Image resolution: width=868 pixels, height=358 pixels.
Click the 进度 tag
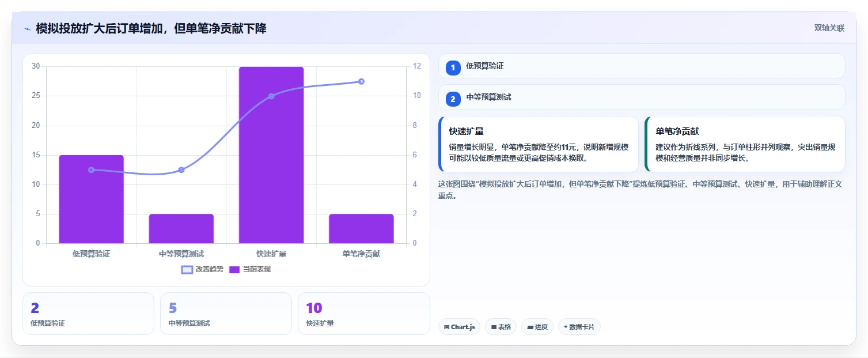point(537,327)
